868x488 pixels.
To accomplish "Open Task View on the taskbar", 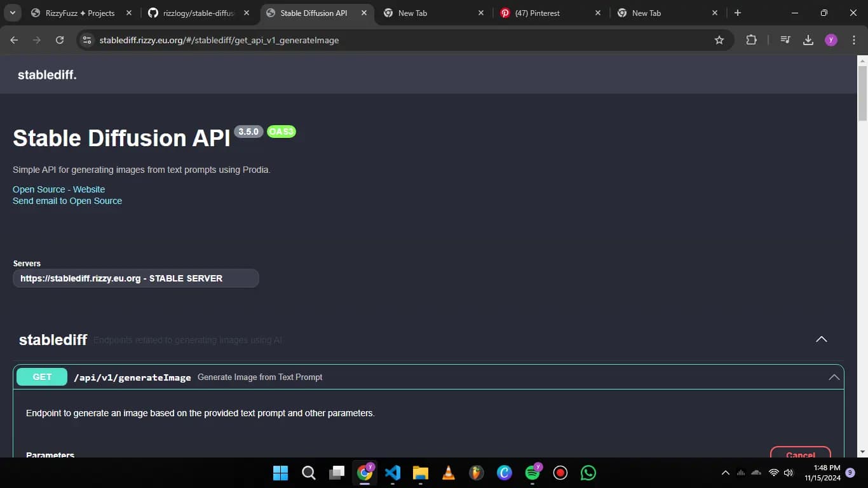I will pos(336,473).
